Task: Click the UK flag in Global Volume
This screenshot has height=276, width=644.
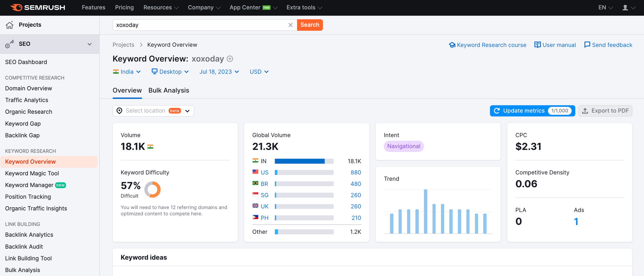Action: [255, 206]
